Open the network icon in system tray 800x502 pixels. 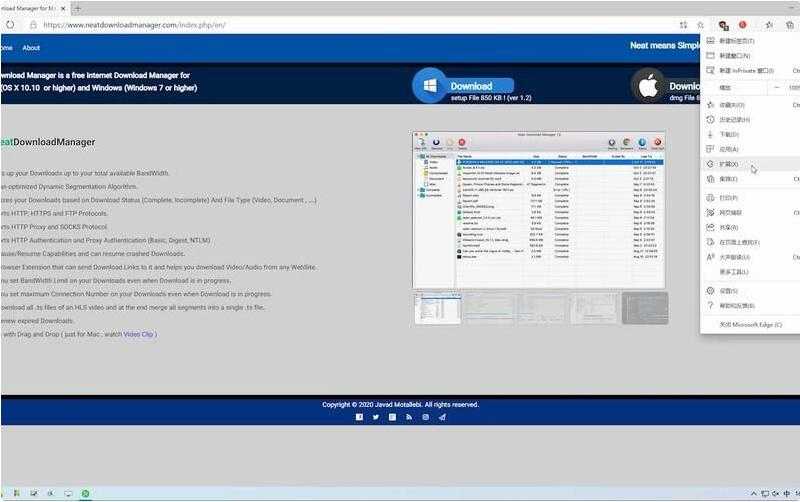coord(765,493)
